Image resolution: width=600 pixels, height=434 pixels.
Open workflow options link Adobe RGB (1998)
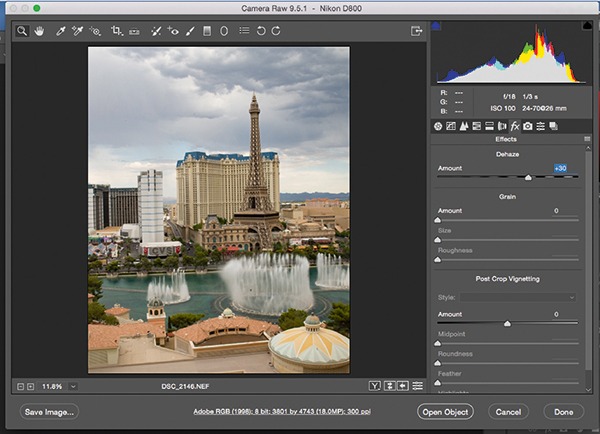[282, 412]
